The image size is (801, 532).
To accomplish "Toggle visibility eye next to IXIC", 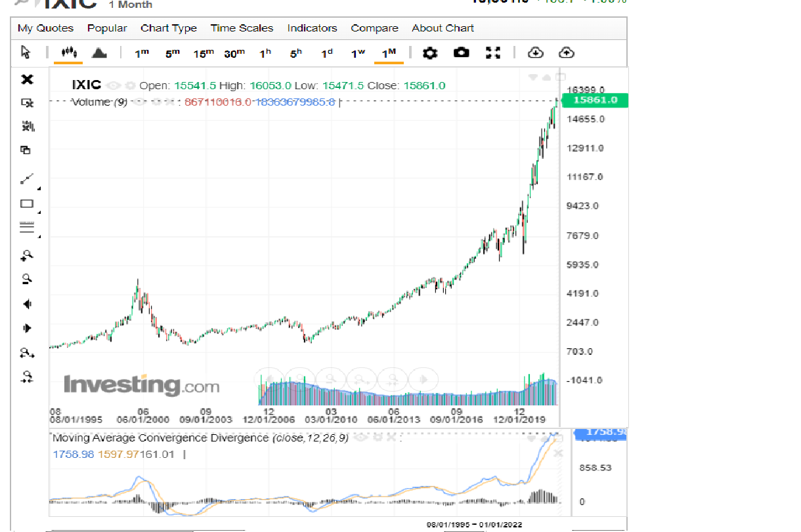I will tap(112, 85).
